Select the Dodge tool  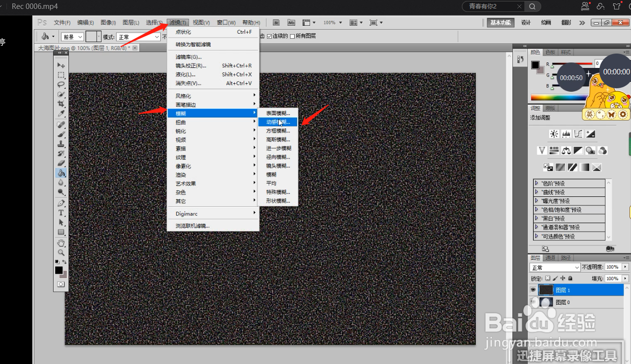click(x=61, y=192)
